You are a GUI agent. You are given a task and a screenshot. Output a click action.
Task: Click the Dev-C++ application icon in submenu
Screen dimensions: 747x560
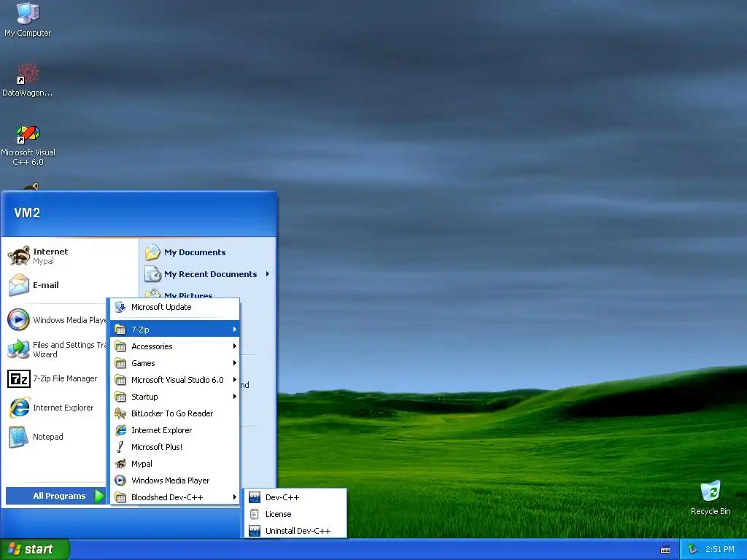[255, 497]
